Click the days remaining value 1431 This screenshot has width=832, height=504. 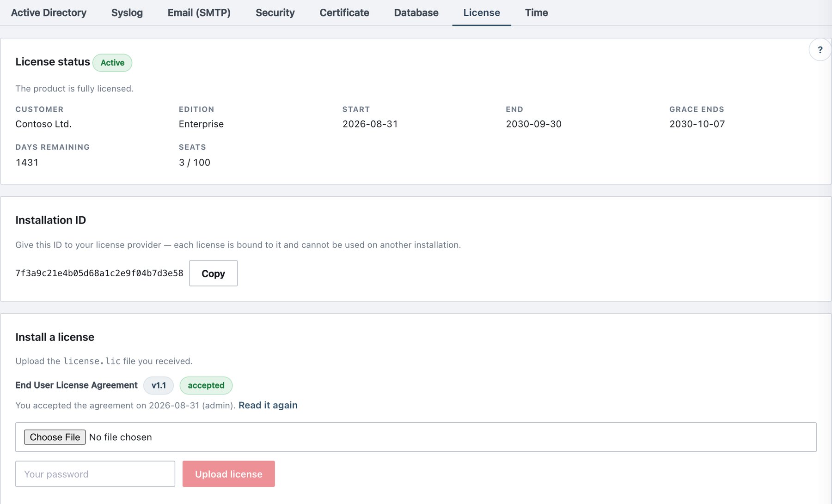pyautogui.click(x=27, y=163)
